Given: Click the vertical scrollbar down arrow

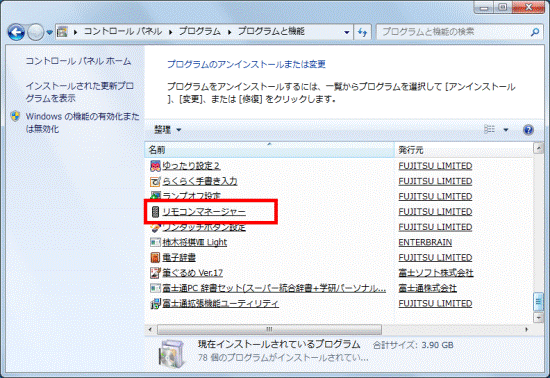Looking at the screenshot, I should (538, 318).
